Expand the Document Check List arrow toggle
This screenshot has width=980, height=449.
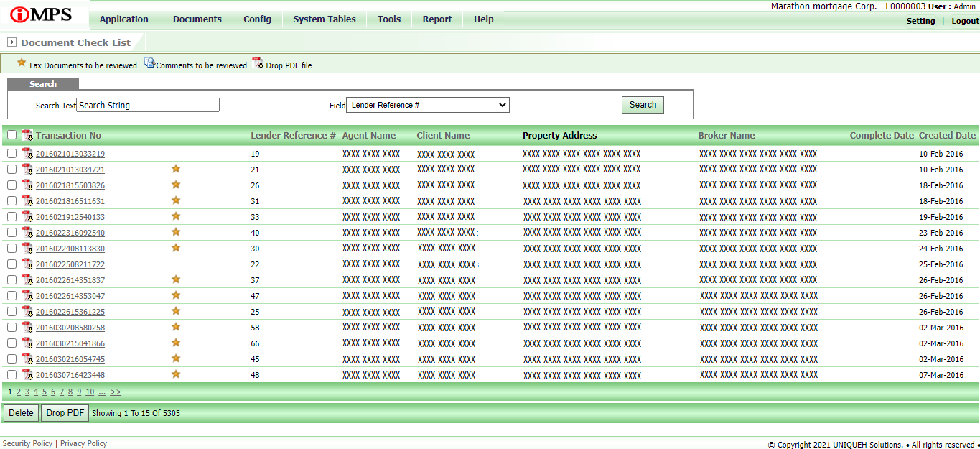coord(12,42)
